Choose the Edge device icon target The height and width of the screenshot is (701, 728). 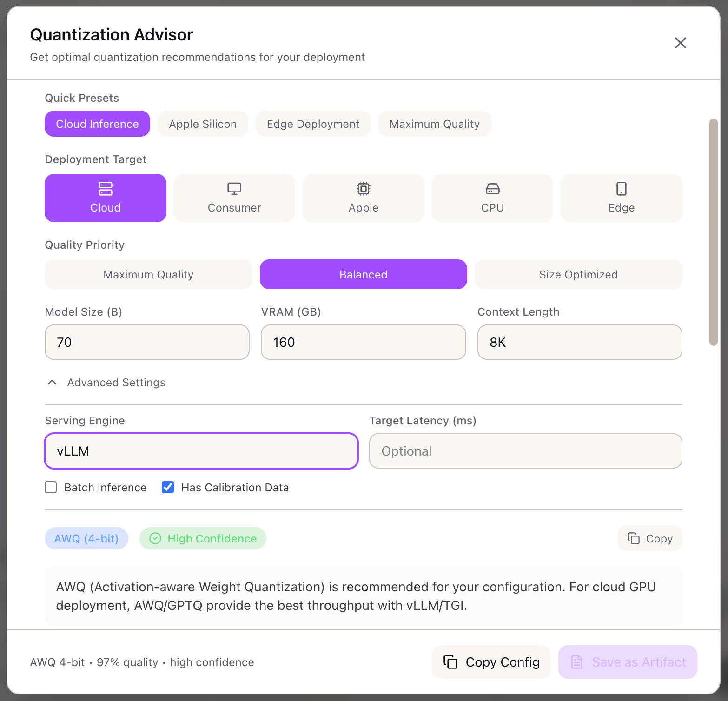point(621,198)
